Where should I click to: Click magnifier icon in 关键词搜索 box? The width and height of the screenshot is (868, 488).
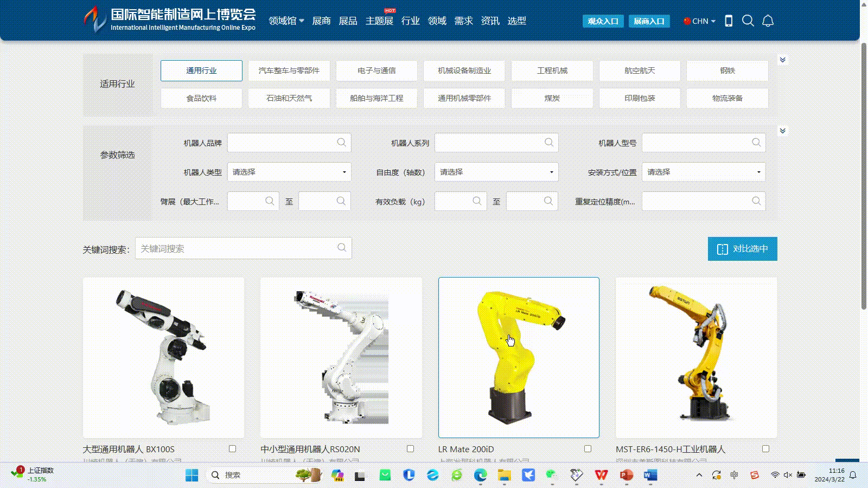[342, 248]
